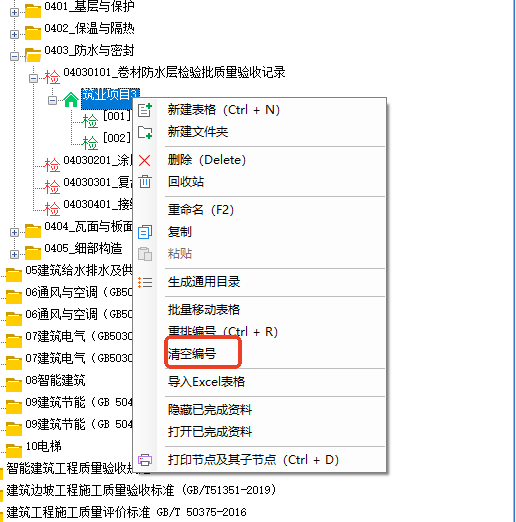
Task: Click the new folder icon in menu
Action: pos(145,132)
